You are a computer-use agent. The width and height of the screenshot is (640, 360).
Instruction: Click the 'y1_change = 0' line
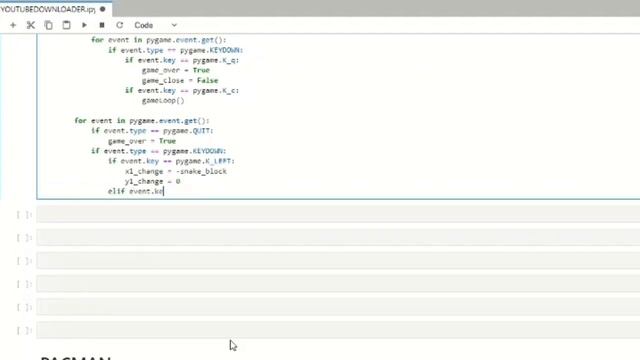point(153,181)
